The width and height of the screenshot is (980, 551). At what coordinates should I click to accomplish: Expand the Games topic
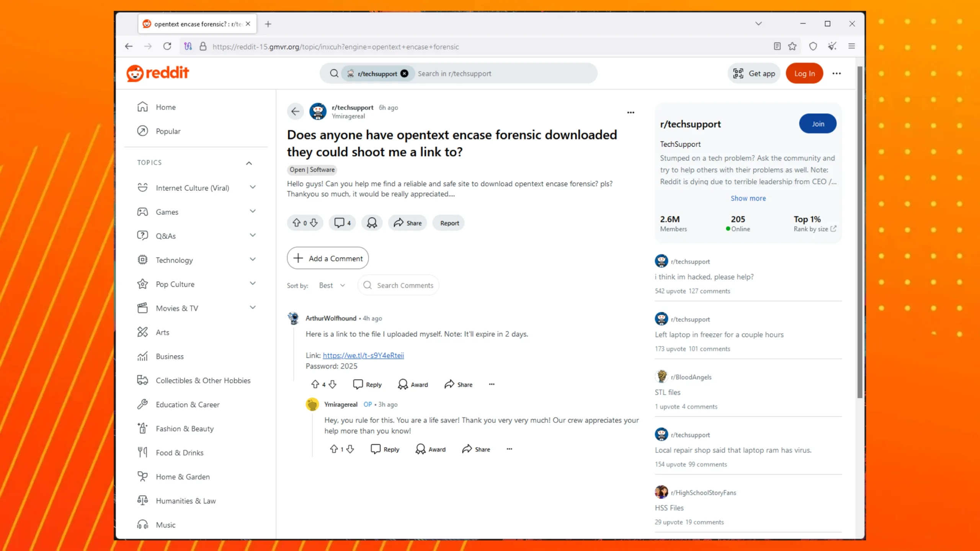tap(253, 211)
